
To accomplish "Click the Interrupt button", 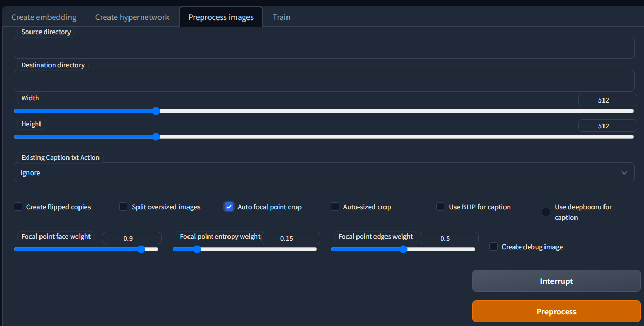I will (x=557, y=281).
